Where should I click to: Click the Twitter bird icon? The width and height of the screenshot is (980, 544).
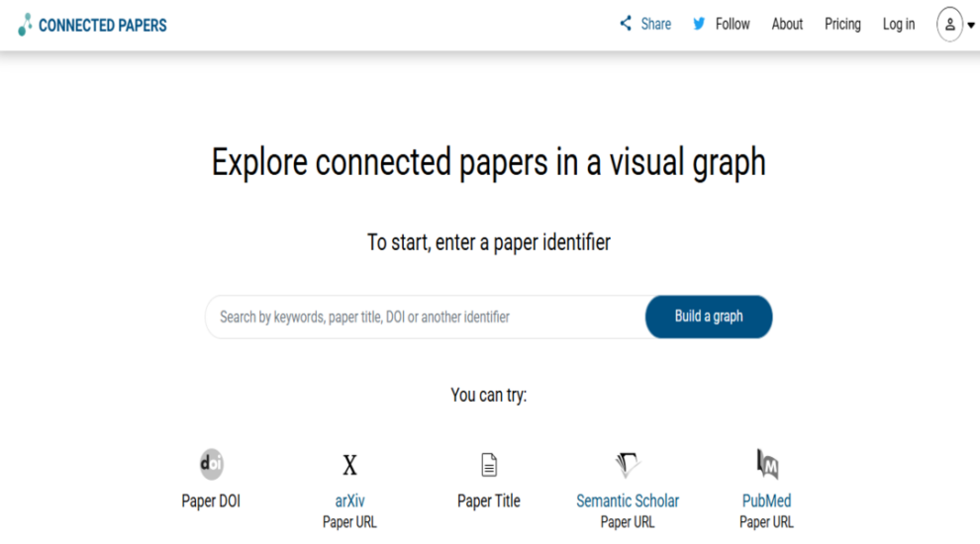pos(700,24)
